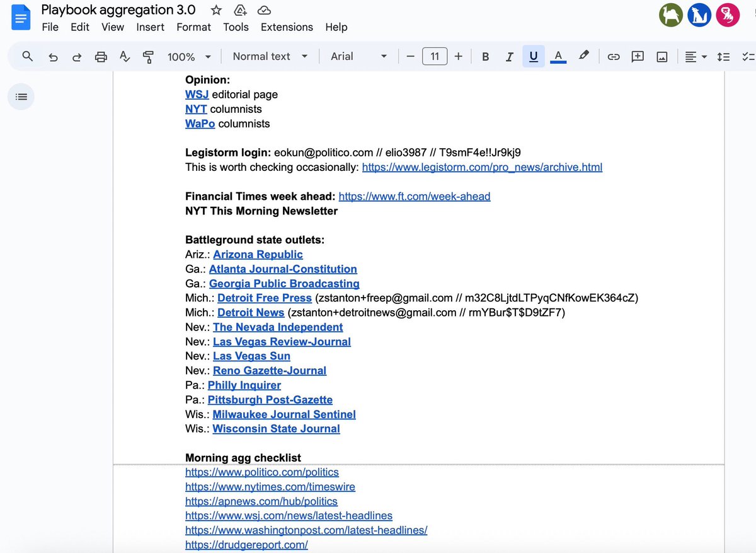Viewport: 756px width, 553px height.
Task: Open the Normal text style dropdown
Action: tap(270, 56)
